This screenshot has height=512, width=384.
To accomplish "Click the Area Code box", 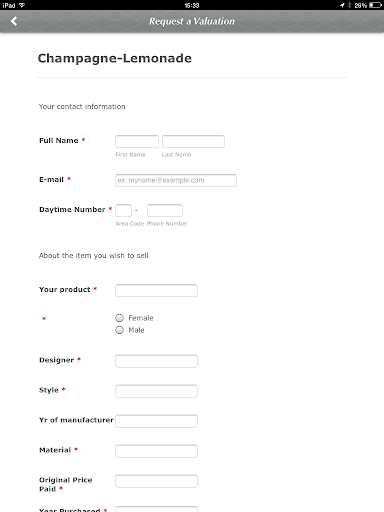I will pyautogui.click(x=123, y=210).
